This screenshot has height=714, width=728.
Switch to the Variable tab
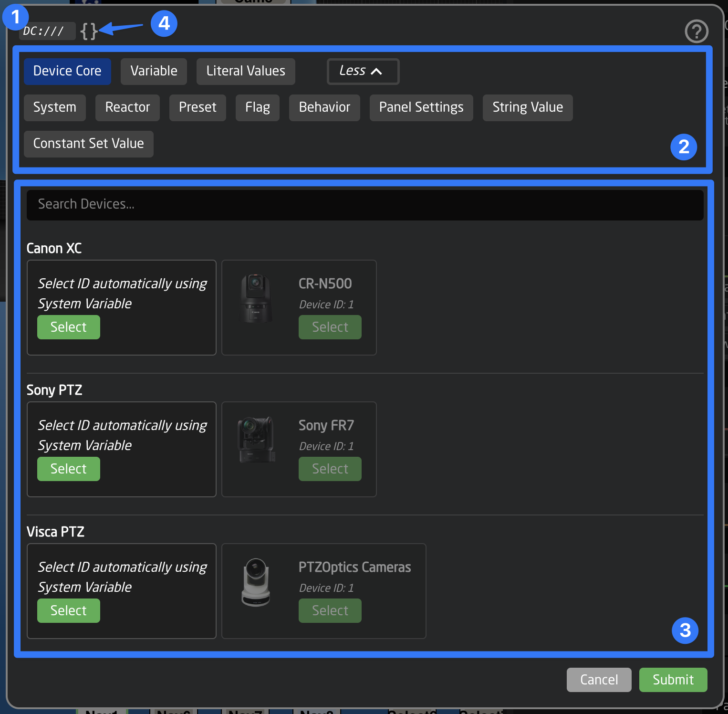tap(154, 71)
